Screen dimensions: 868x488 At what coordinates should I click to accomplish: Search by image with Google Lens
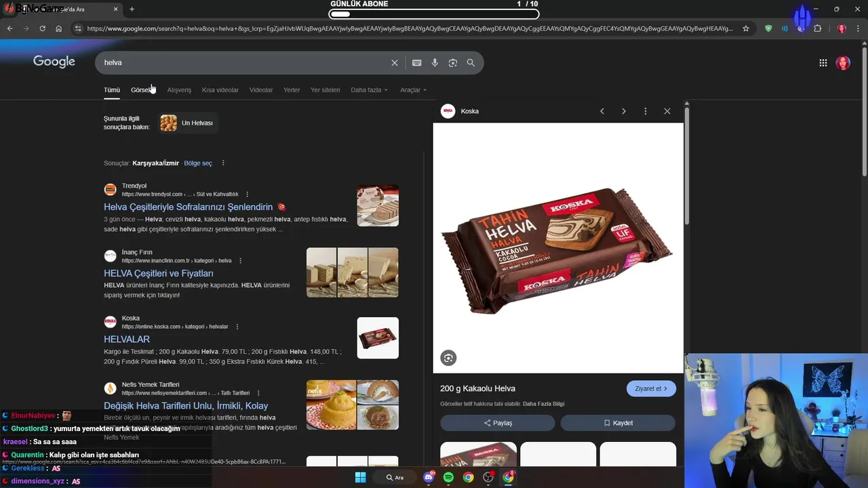(x=453, y=62)
